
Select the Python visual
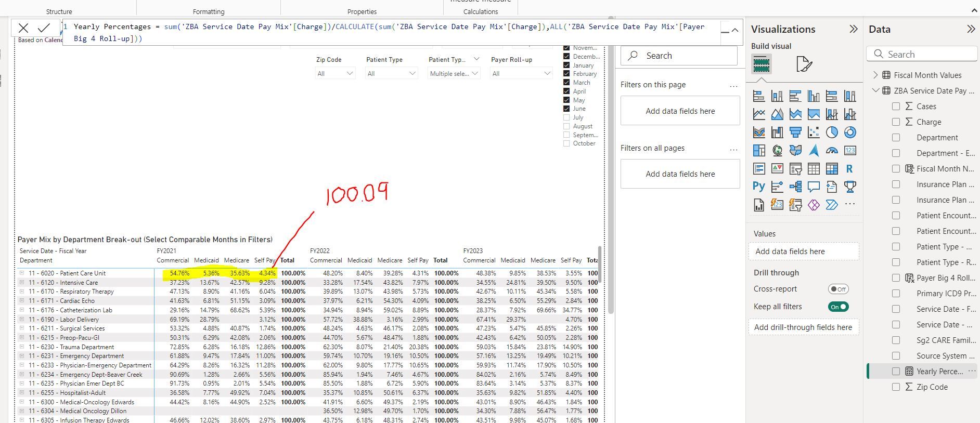759,187
